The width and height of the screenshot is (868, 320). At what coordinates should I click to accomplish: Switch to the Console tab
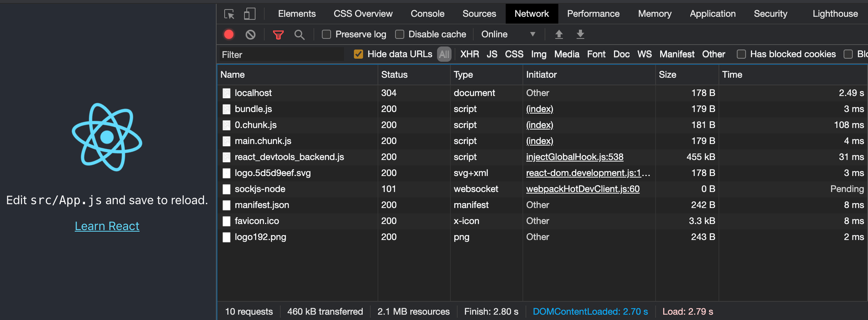428,14
